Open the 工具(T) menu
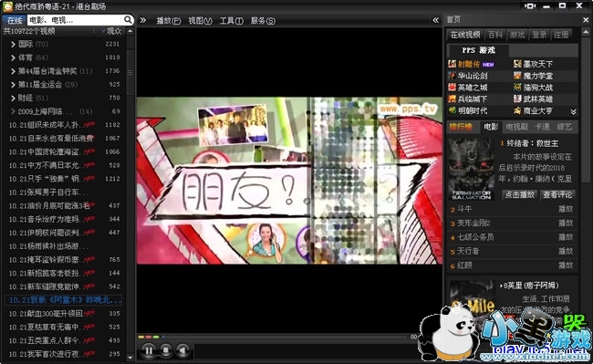593x364 pixels. click(232, 20)
